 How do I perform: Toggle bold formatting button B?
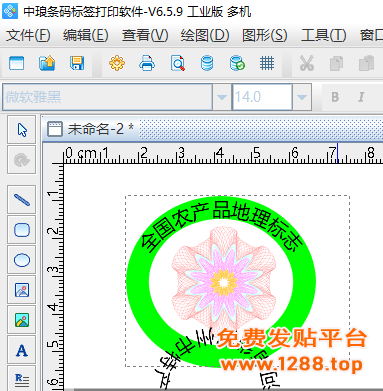(x=335, y=97)
